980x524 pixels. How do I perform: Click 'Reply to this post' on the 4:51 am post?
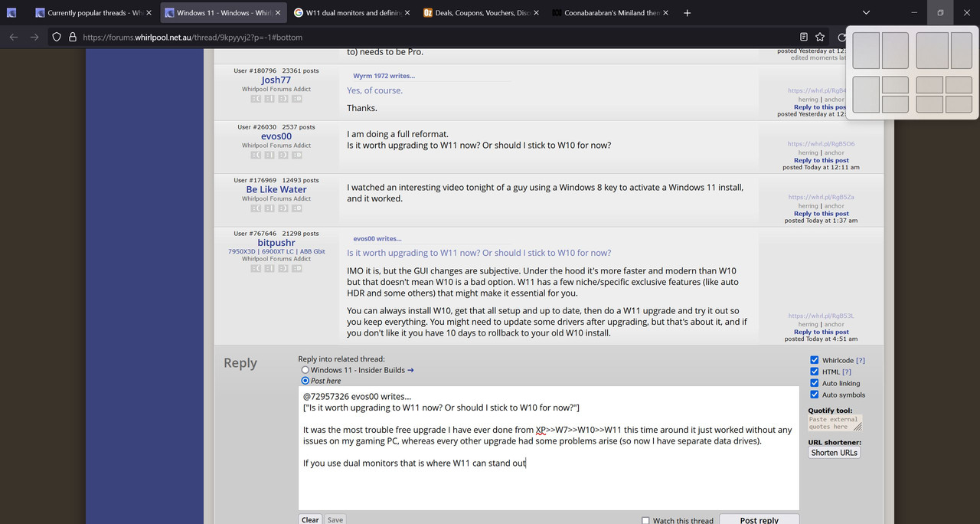(822, 332)
